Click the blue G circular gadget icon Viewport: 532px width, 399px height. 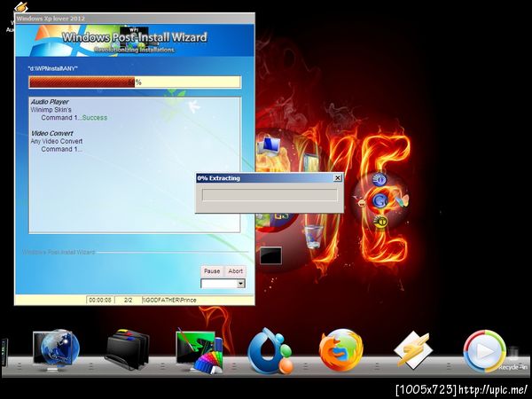[380, 201]
